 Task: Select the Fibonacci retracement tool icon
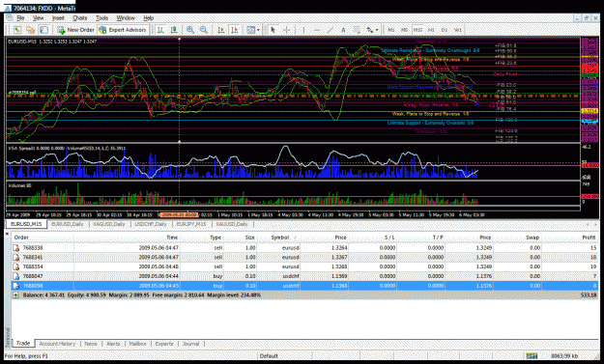coord(357,30)
